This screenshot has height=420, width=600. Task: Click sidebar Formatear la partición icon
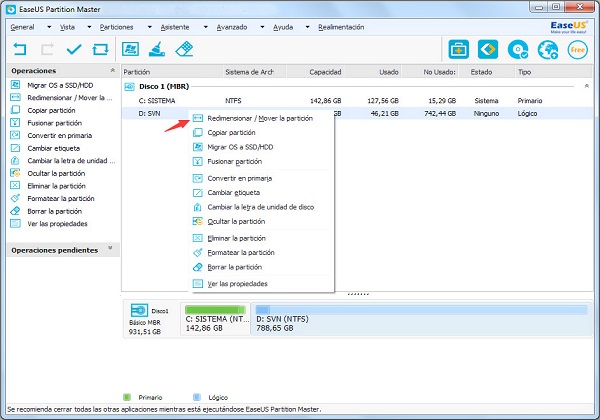click(x=15, y=198)
